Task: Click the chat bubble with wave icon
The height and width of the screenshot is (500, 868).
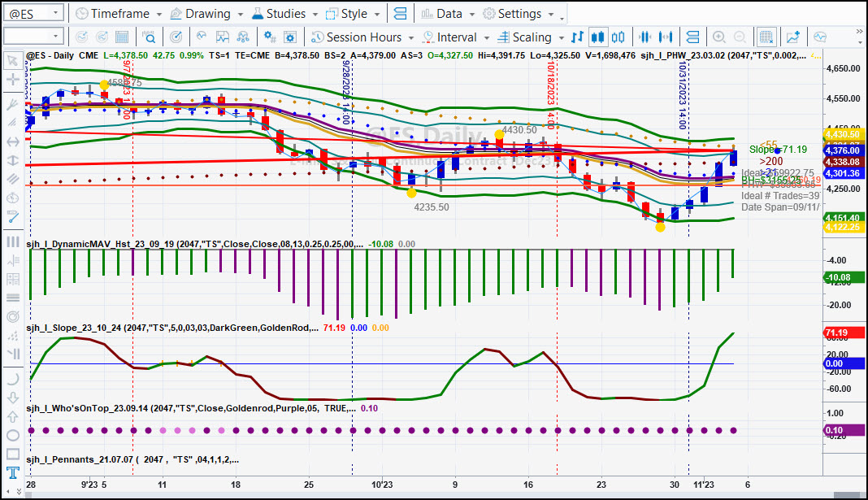Action: (820, 37)
